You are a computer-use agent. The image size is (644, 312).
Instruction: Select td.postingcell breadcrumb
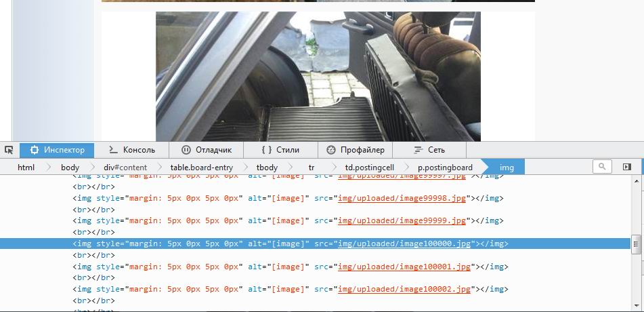pos(369,168)
